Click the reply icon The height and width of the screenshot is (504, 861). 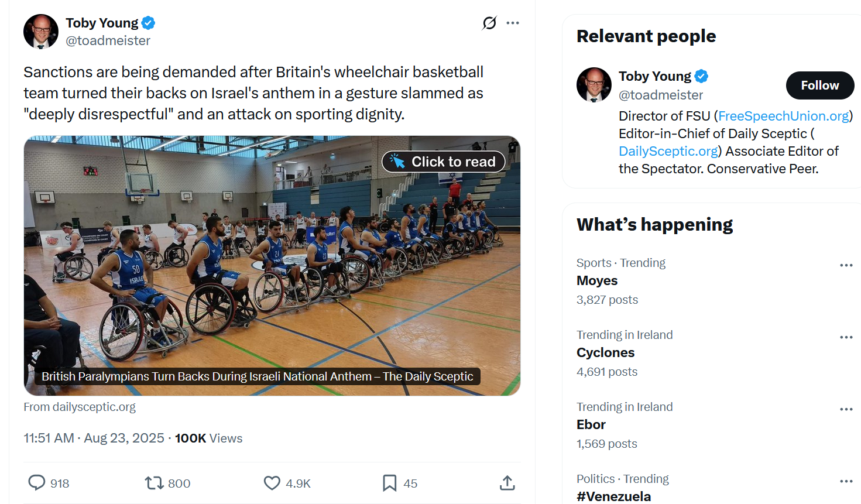click(37, 483)
